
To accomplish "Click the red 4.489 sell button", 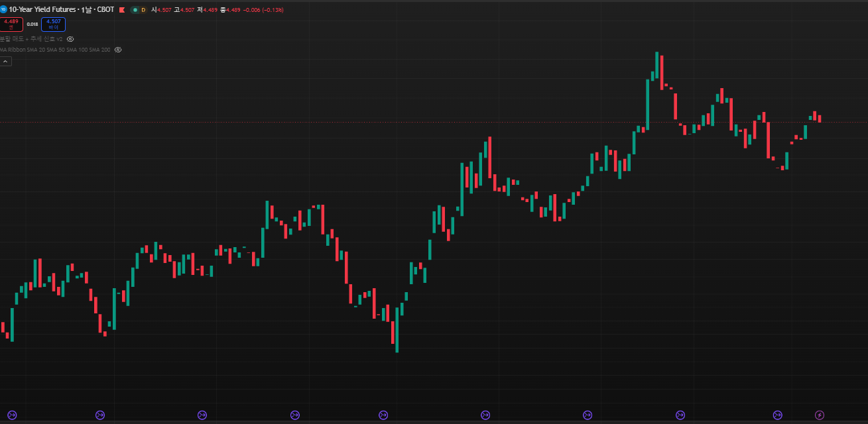I will click(x=11, y=25).
